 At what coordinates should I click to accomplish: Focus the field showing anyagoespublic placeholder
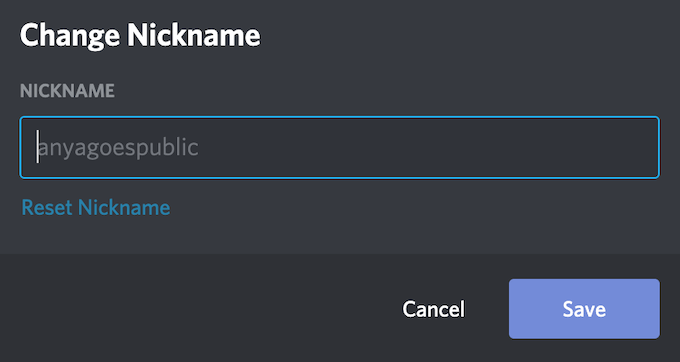pos(340,147)
